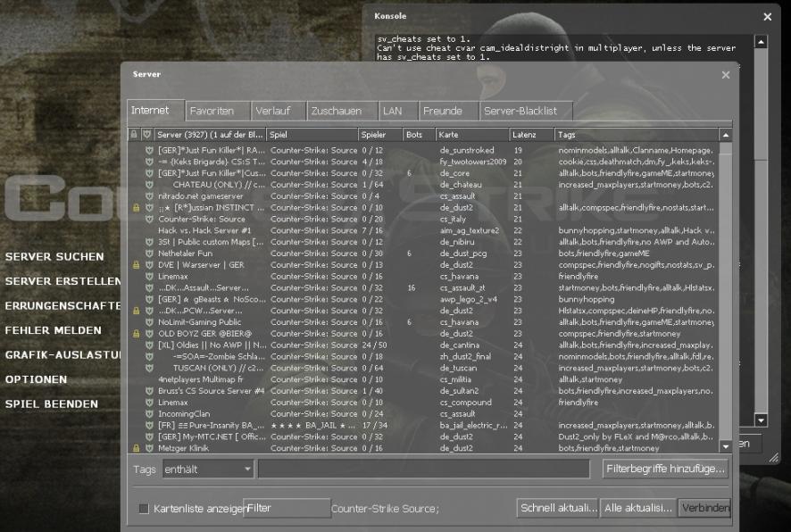791x532 pixels.
Task: Click the shield icon on the [GER] My-MTC.NET row
Action: click(149, 436)
